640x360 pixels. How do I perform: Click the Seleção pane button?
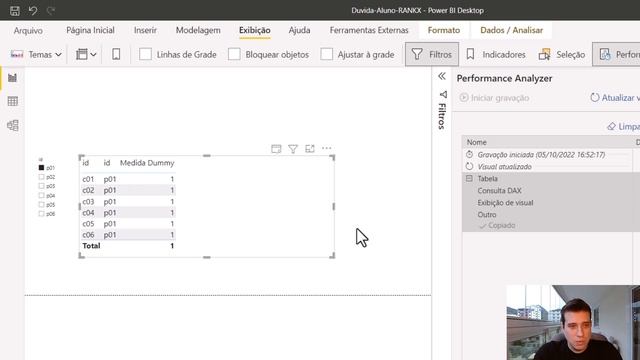[x=562, y=54]
